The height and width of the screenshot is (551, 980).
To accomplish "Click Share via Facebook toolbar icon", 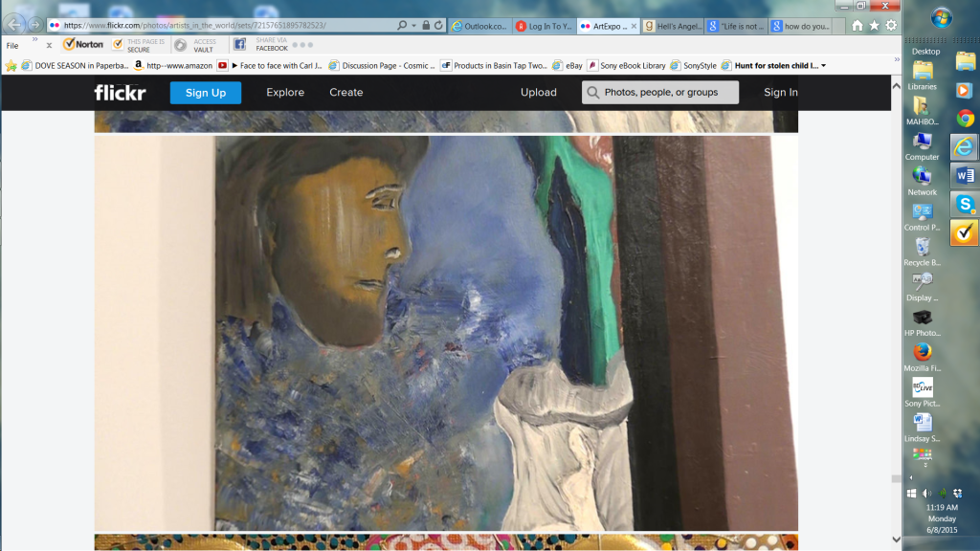I will (x=240, y=44).
